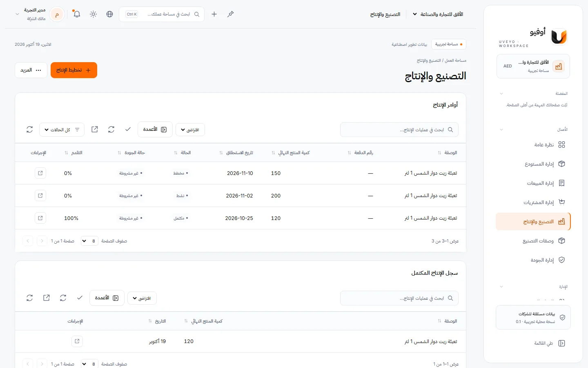Expand the user menu chevron beside مدير التجربة
The height and width of the screenshot is (368, 588).
[17, 14]
